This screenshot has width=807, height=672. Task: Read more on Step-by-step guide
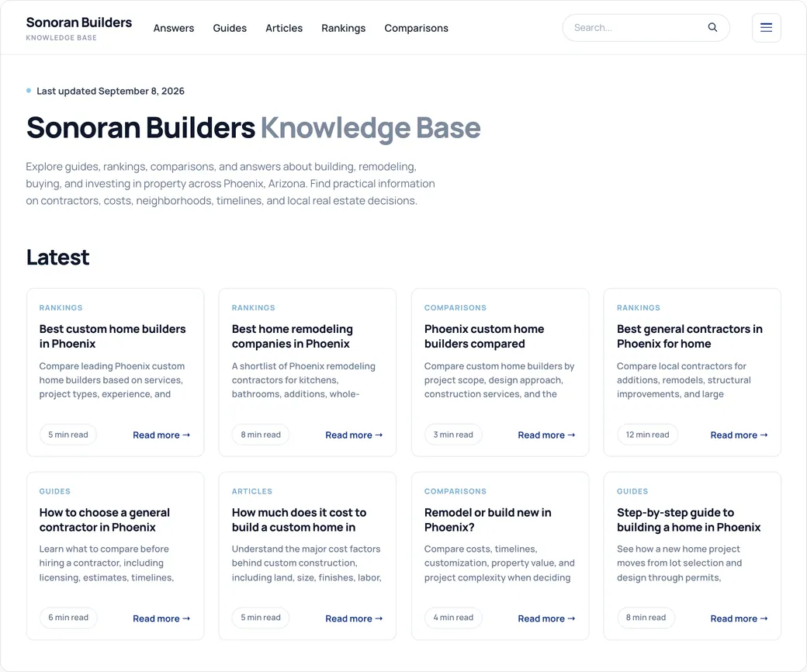point(739,618)
